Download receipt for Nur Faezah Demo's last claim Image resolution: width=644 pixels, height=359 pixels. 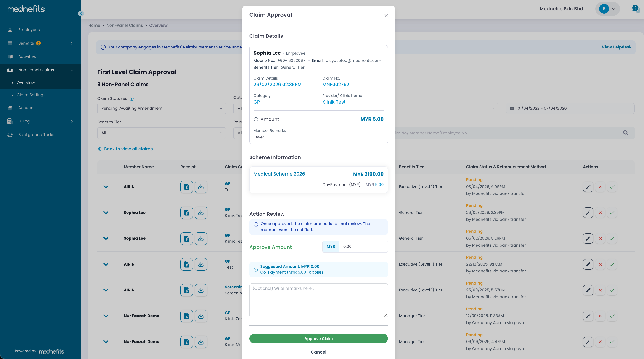pyautogui.click(x=201, y=342)
